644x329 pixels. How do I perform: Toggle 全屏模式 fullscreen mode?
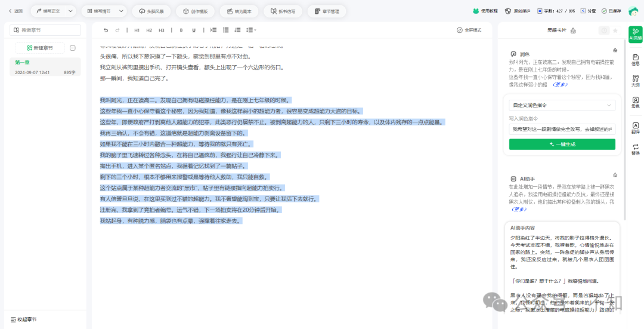[x=469, y=30]
